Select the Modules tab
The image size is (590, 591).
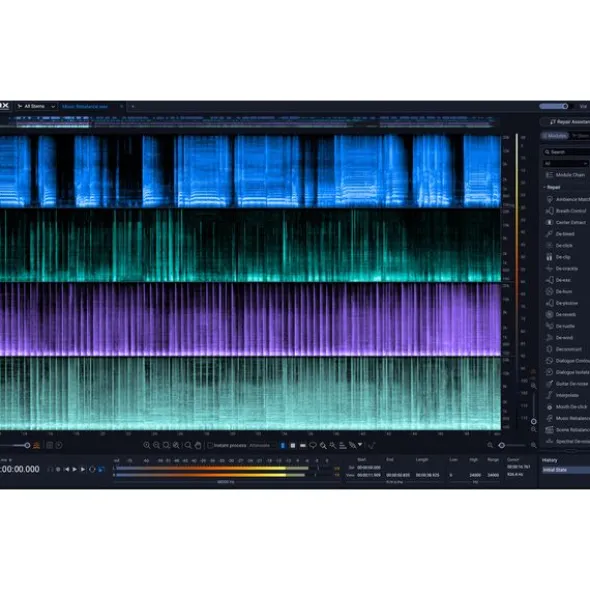pyautogui.click(x=555, y=136)
